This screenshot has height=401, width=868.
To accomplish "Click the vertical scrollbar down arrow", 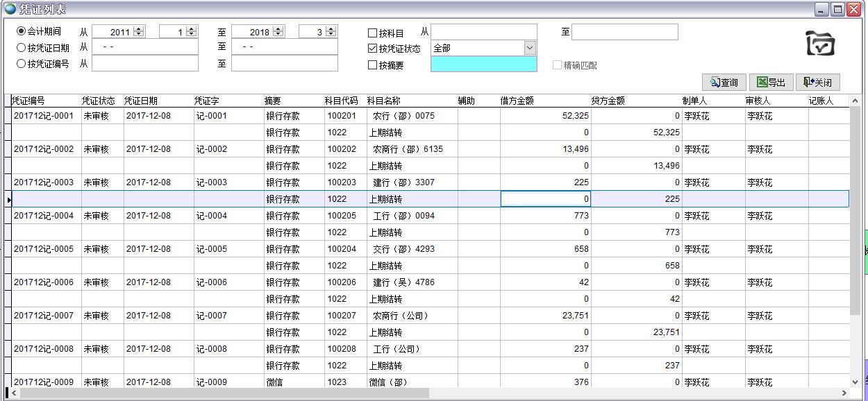I will pyautogui.click(x=855, y=382).
